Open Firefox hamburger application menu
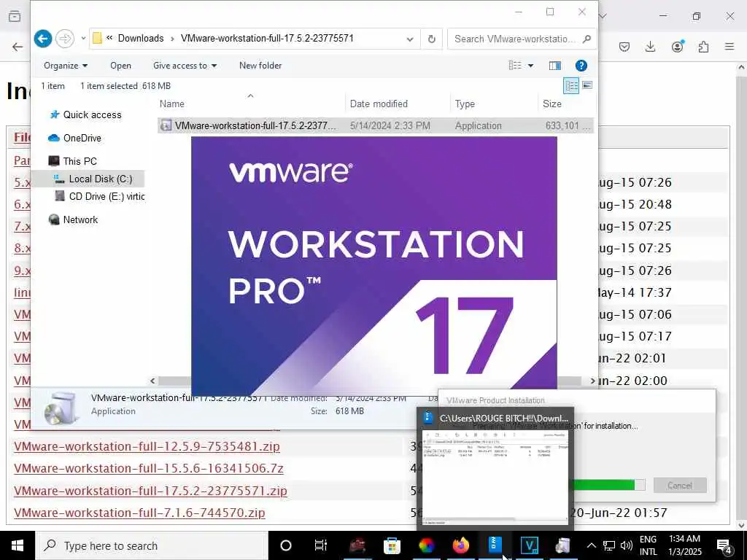This screenshot has height=560, width=747. click(729, 47)
